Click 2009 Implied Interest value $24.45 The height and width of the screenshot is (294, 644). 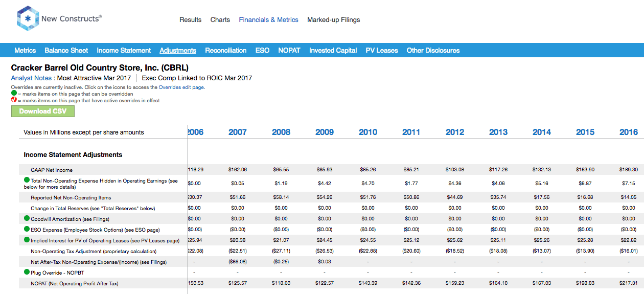click(325, 240)
